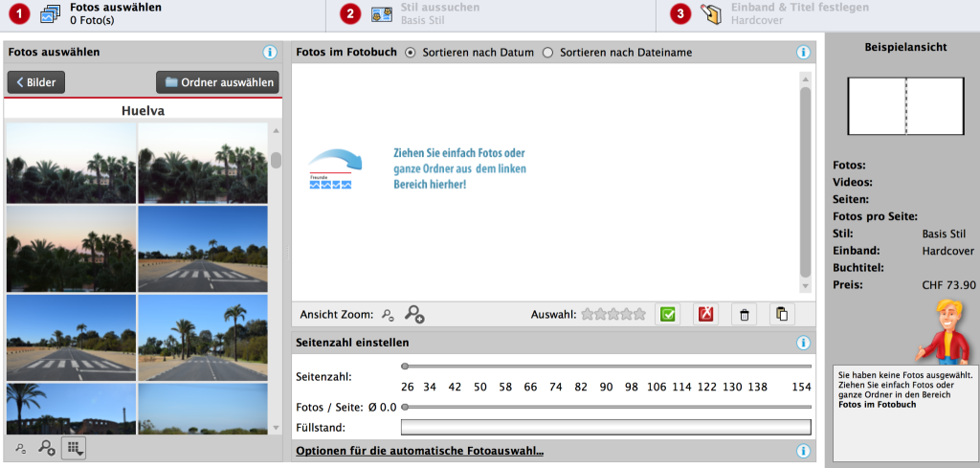The height and width of the screenshot is (468, 980).
Task: Select crosswalk road thumbnail, third row left
Action: point(71,338)
